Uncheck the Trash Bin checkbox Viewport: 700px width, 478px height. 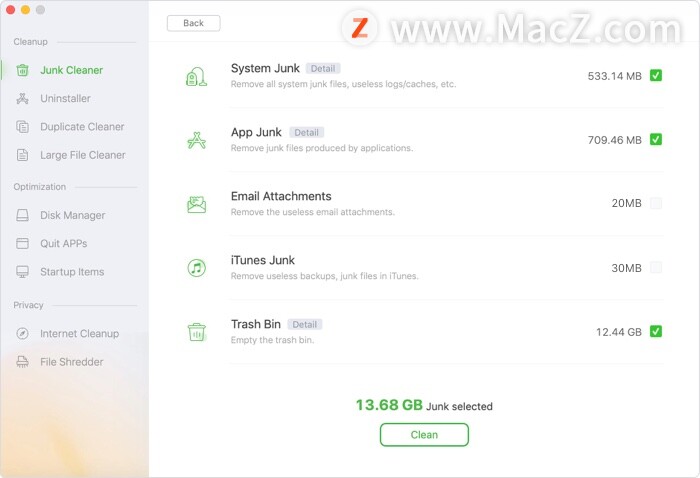(656, 331)
